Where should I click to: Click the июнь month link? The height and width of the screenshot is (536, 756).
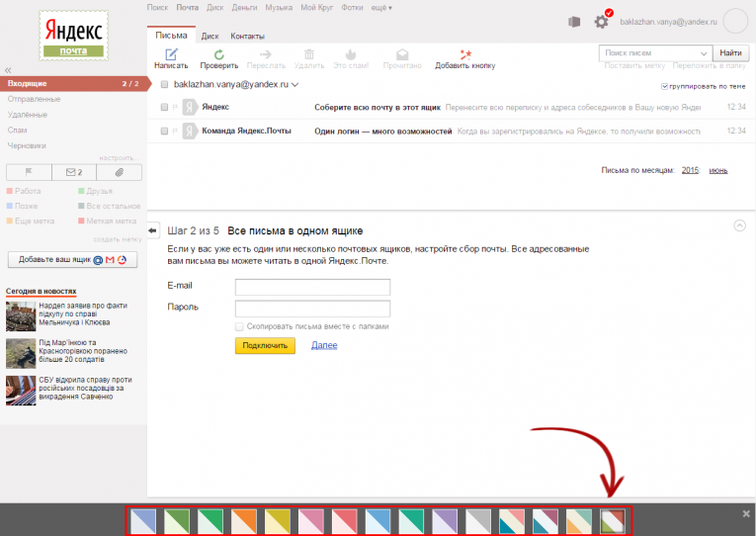tap(717, 170)
